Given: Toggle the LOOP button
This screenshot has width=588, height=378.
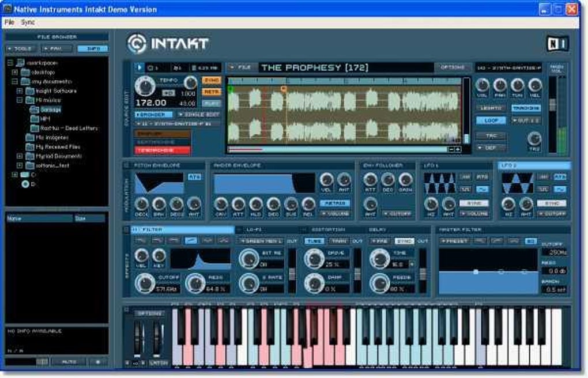Looking at the screenshot, I should 491,120.
